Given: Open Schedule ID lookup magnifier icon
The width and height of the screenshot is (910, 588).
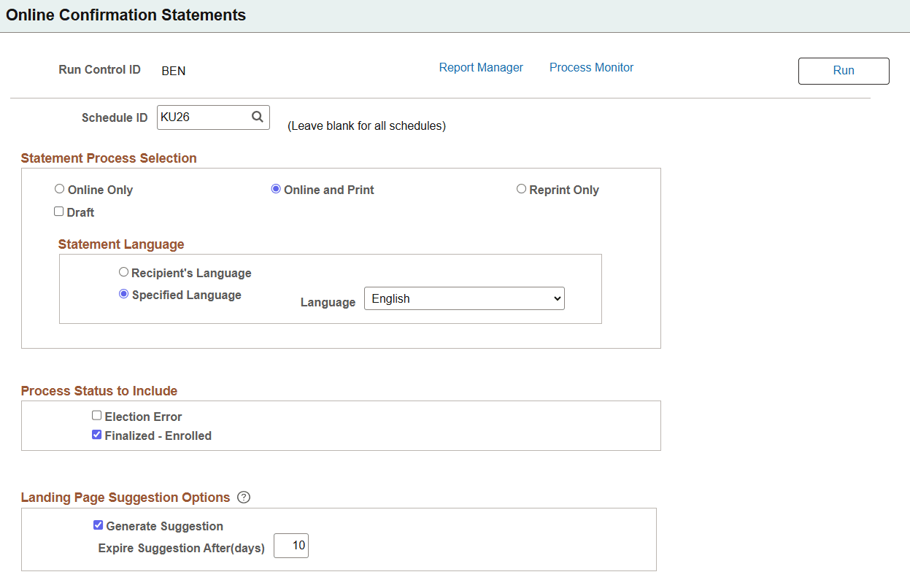Looking at the screenshot, I should [257, 117].
